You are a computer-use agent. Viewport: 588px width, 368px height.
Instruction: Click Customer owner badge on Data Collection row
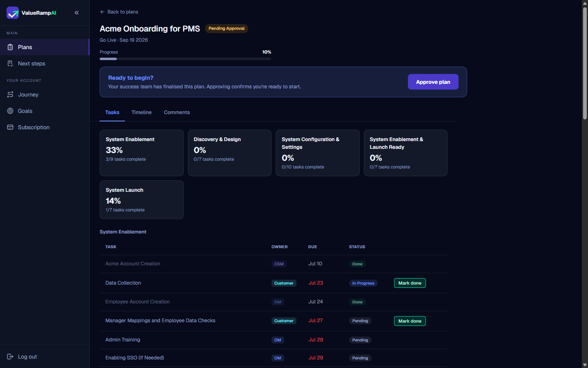click(x=284, y=283)
